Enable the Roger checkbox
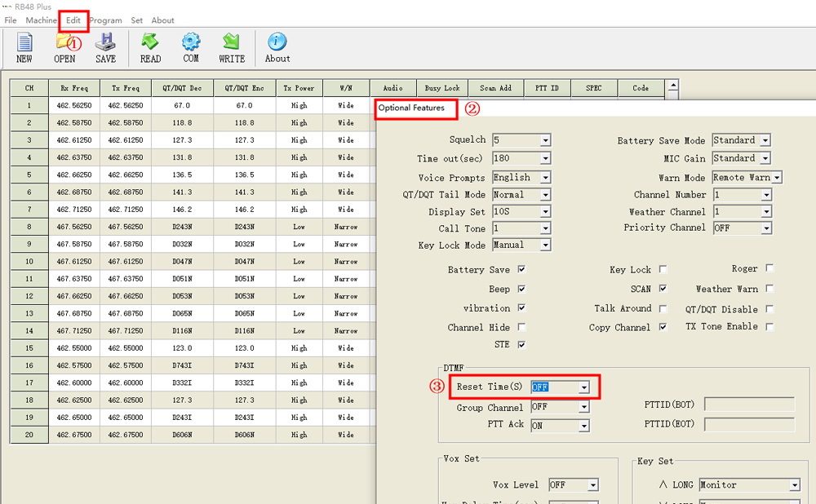 (x=769, y=268)
